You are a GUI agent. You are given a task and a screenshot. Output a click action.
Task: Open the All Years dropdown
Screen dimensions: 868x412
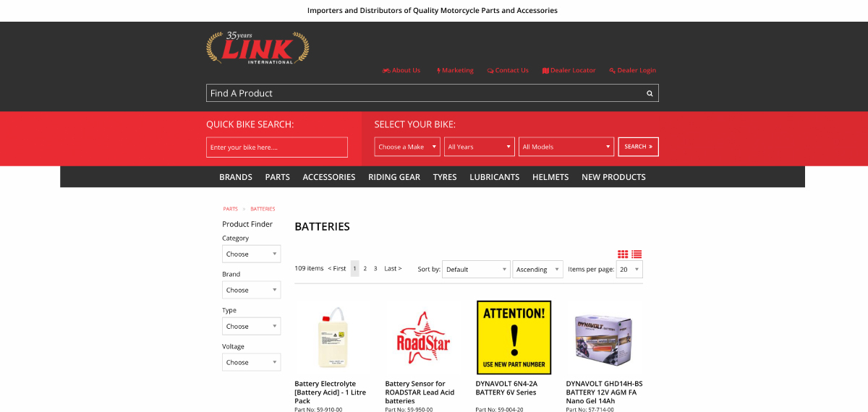(480, 147)
